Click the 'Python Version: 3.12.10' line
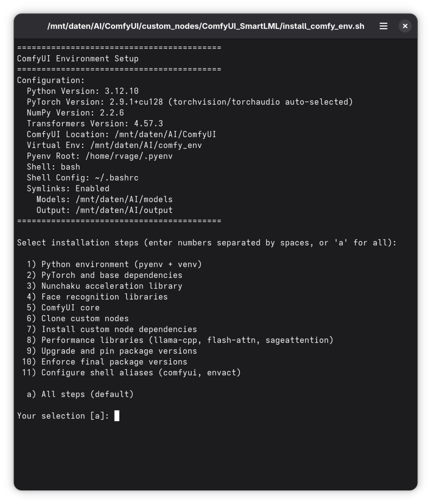 tap(83, 91)
